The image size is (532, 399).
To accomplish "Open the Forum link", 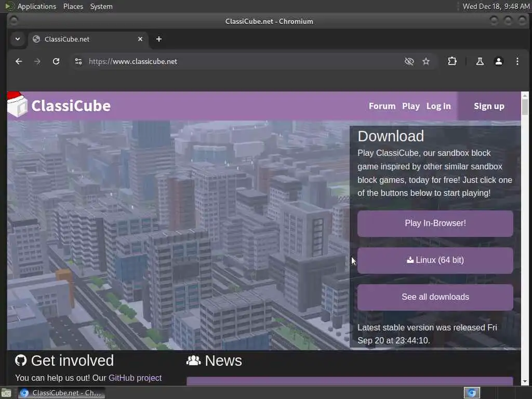I will tap(382, 106).
